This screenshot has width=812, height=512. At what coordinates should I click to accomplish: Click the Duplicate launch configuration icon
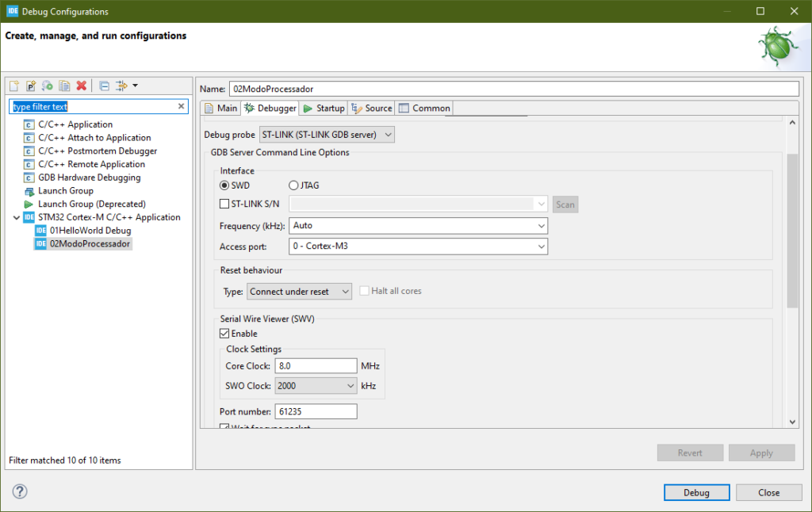[x=64, y=86]
